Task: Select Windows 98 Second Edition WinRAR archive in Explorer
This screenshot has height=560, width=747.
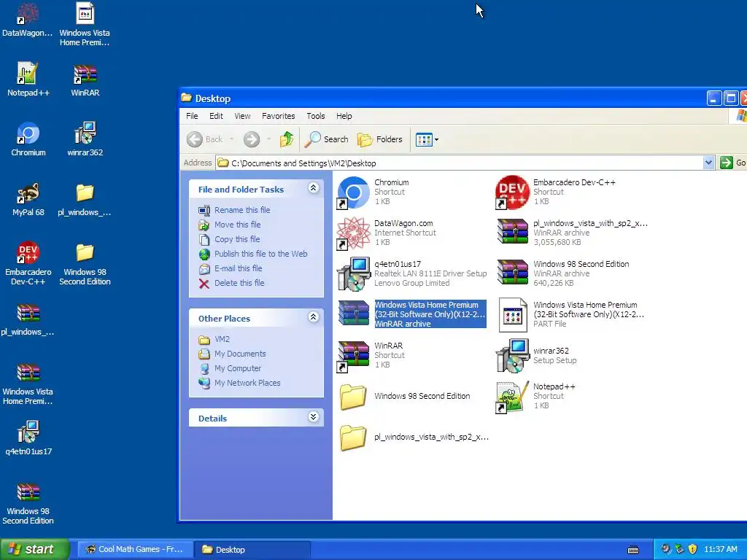Action: (x=562, y=274)
